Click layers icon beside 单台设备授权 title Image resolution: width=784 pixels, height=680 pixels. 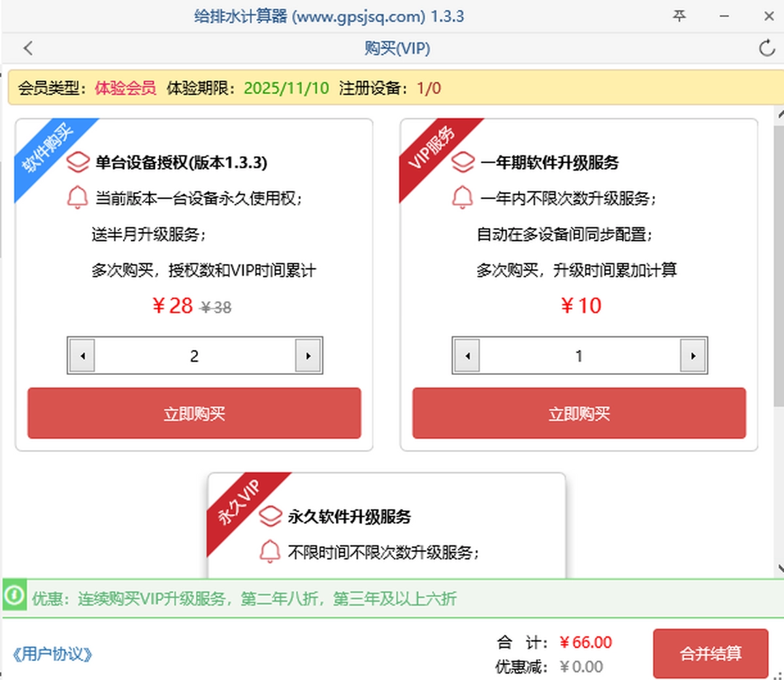pos(78,162)
